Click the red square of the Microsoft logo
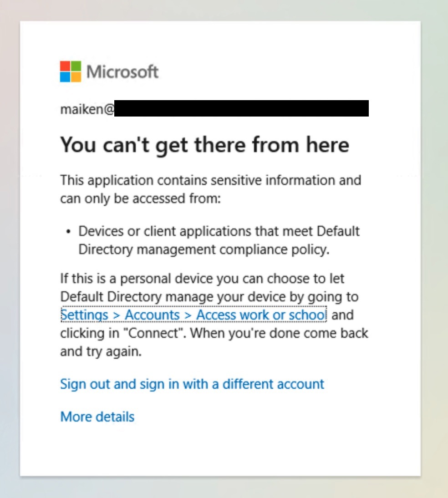Image resolution: width=448 pixels, height=498 pixels. point(65,66)
